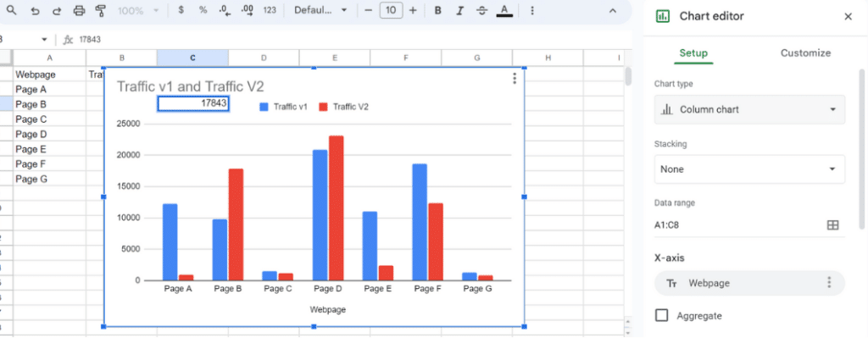Collapse the toolbar with up chevron

[x=612, y=10]
